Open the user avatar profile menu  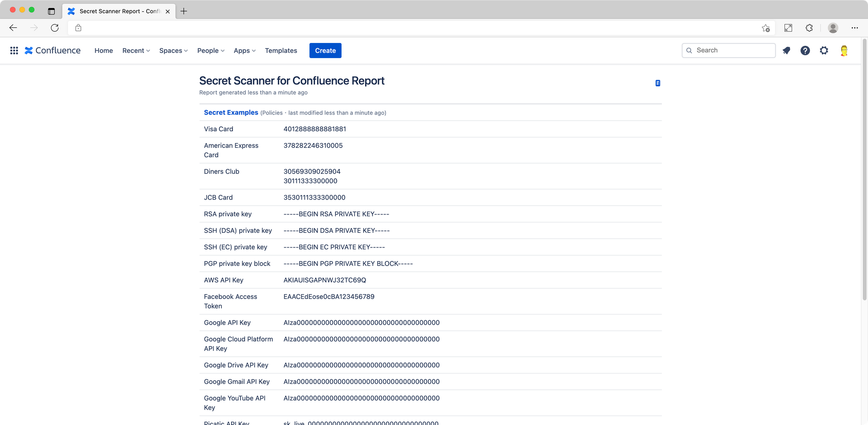point(844,51)
